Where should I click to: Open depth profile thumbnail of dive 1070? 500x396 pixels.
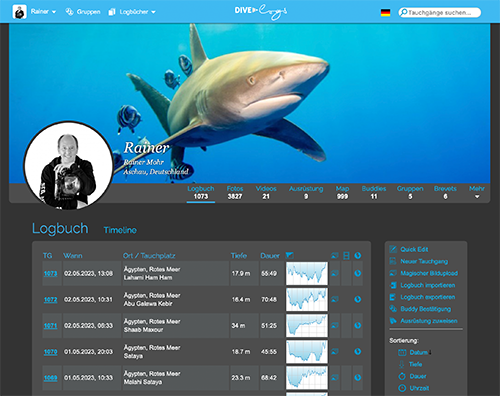coord(307,352)
